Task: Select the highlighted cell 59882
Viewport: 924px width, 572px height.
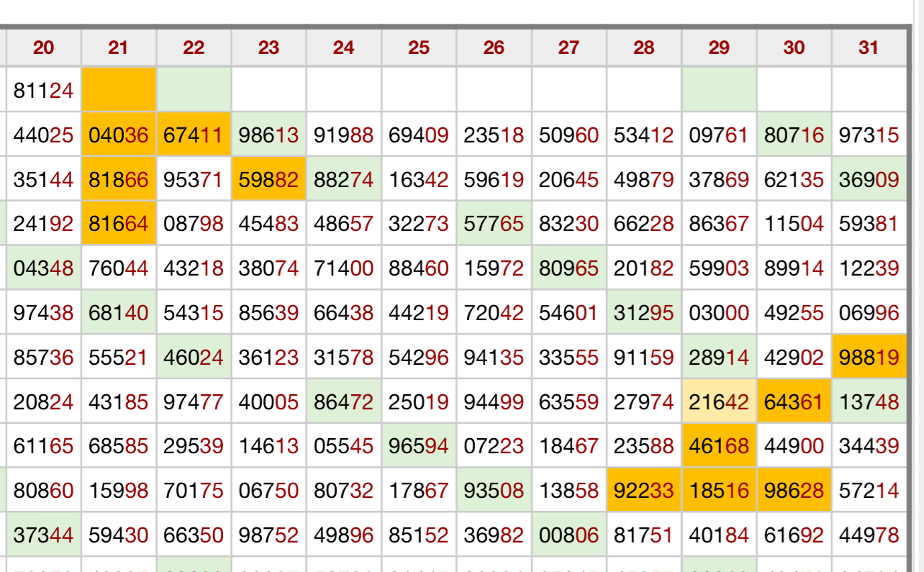Action: pyautogui.click(x=268, y=179)
